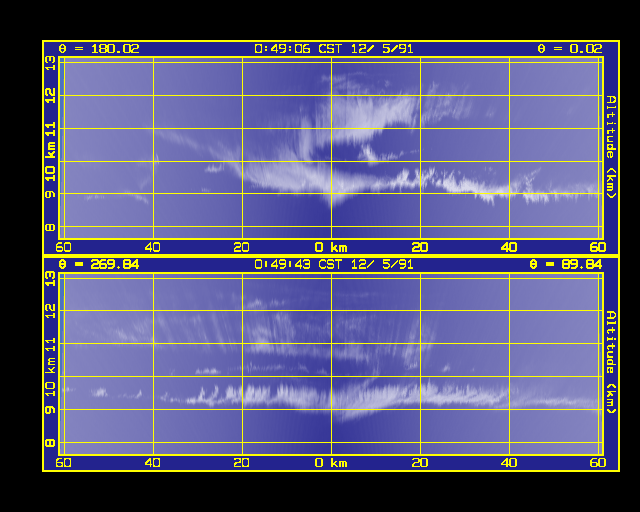
Task: Click altitude tick 9 in the θ = 180.02 panel
Action: click(50, 194)
